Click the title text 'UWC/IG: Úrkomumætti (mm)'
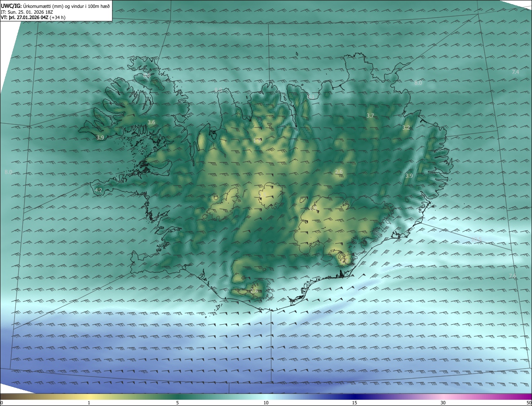The height and width of the screenshot is (406, 532). pos(32,6)
